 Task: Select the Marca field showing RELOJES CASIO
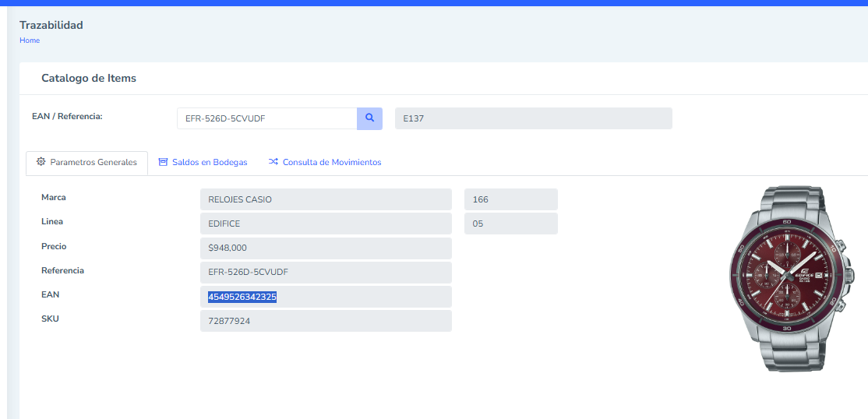(326, 199)
